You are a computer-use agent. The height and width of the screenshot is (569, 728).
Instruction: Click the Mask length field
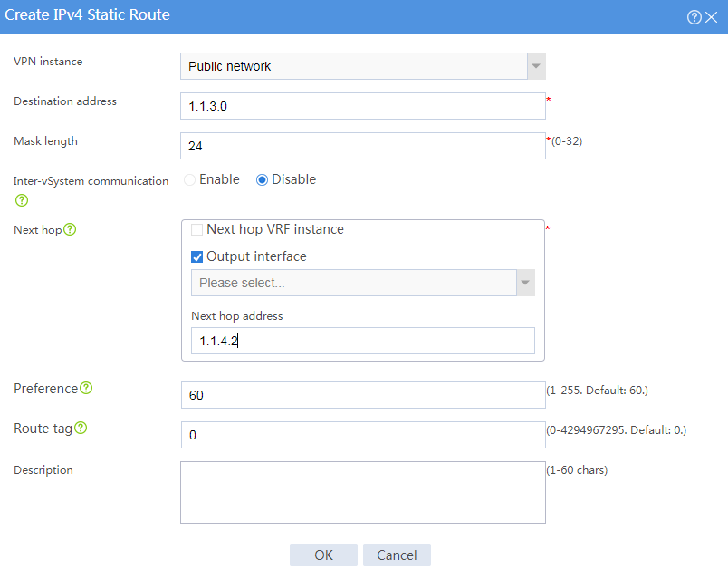click(362, 146)
